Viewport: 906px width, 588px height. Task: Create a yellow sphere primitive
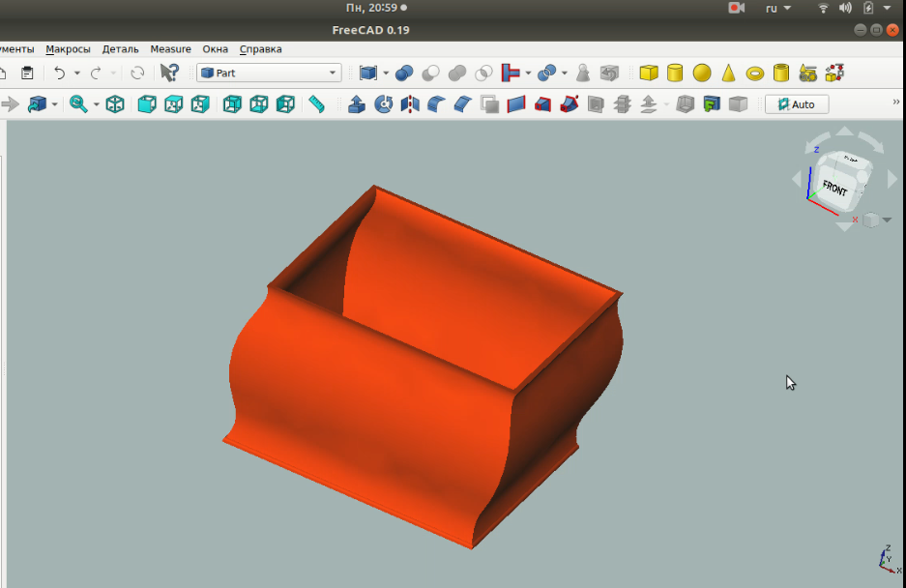[x=701, y=73]
